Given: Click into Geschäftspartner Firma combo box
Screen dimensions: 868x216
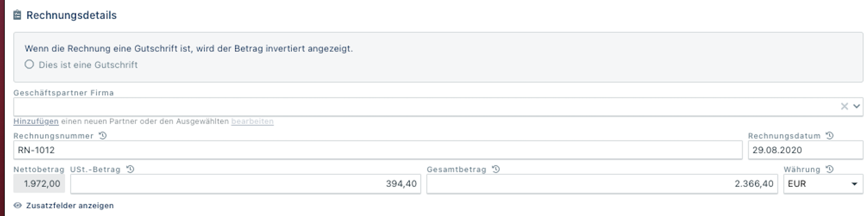Looking at the screenshot, I should pyautogui.click(x=438, y=107).
